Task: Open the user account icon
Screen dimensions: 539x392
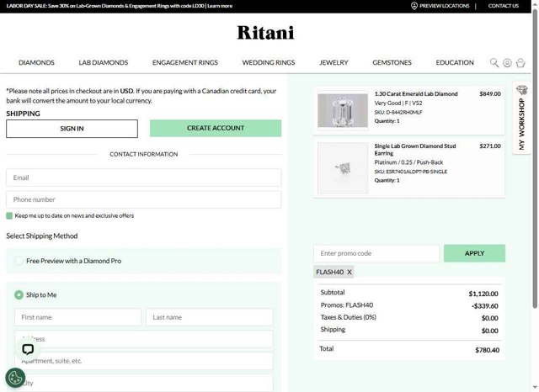Action: (507, 63)
